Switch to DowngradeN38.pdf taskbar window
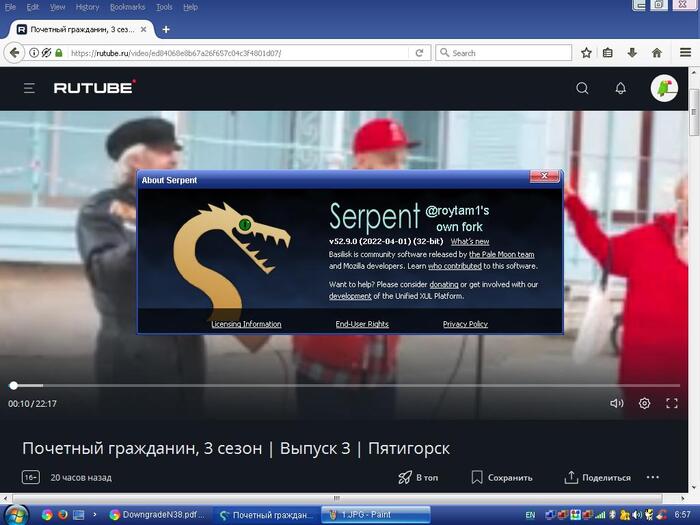The image size is (700, 525). point(158,515)
